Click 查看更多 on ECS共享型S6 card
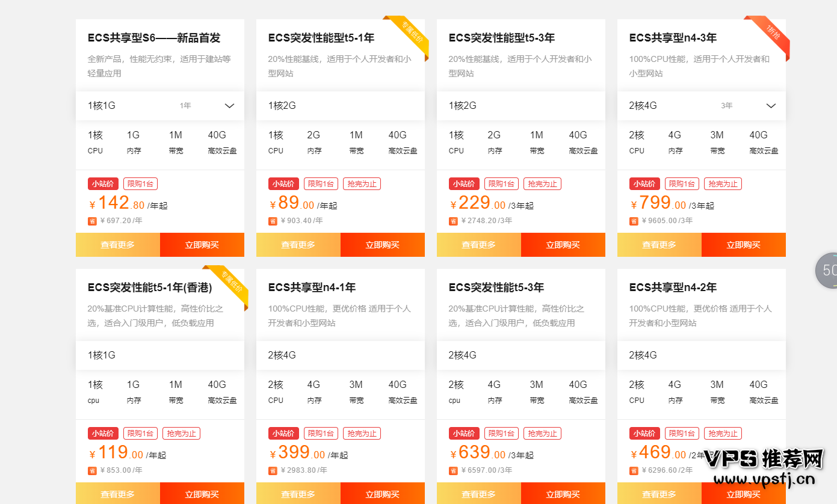The width and height of the screenshot is (837, 504). 118,245
